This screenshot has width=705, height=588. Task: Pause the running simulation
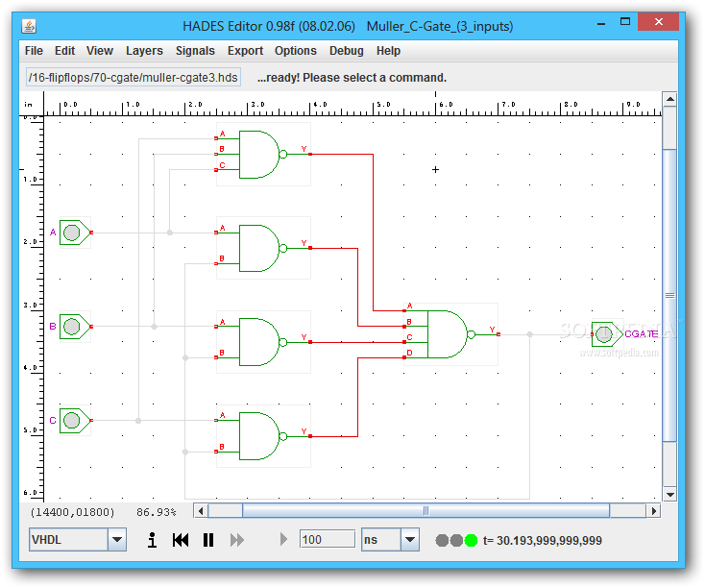(208, 540)
